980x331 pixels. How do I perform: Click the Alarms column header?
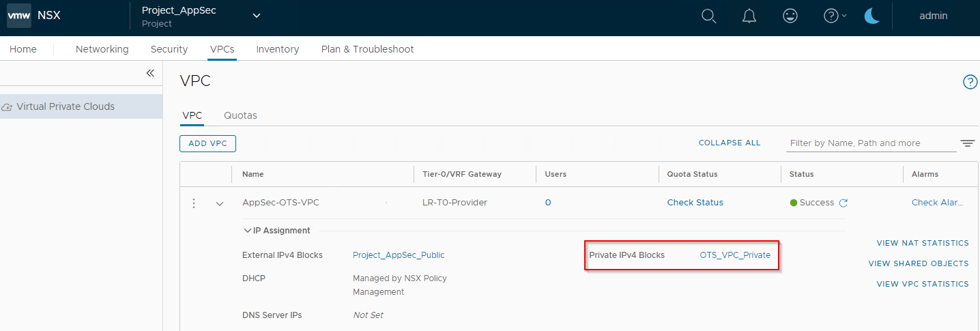pos(925,174)
